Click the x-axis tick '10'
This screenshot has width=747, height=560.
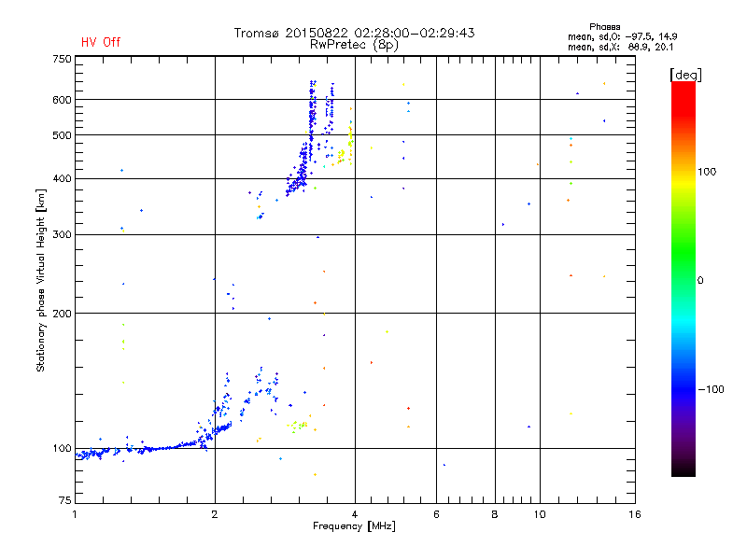pyautogui.click(x=540, y=514)
